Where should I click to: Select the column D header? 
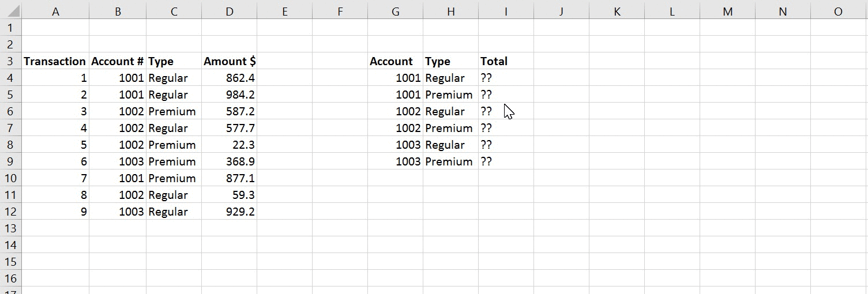click(229, 12)
